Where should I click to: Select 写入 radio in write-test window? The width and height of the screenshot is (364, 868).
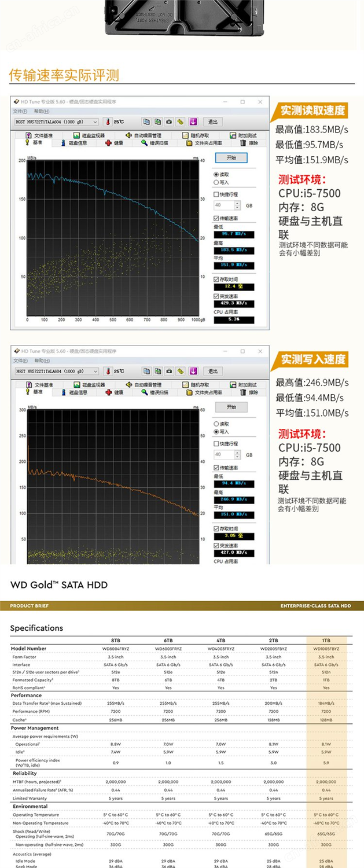[216, 432]
